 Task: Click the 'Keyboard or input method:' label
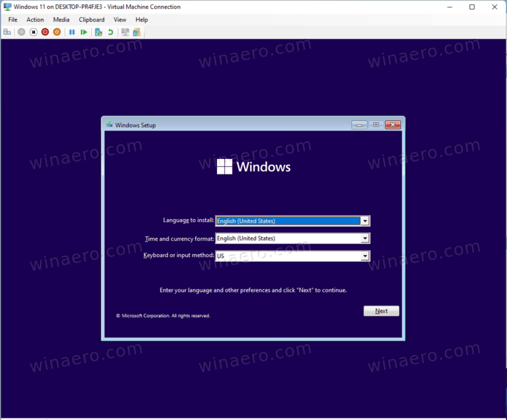coord(178,255)
